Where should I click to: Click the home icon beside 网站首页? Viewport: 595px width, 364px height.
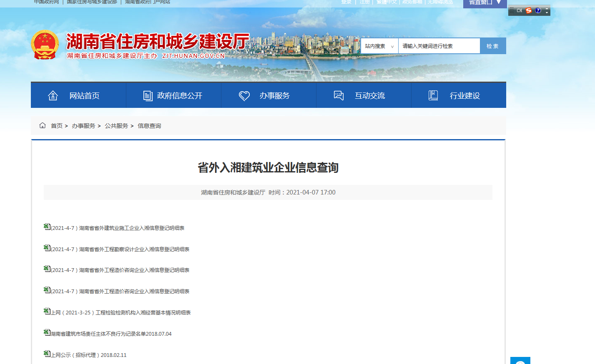[53, 95]
